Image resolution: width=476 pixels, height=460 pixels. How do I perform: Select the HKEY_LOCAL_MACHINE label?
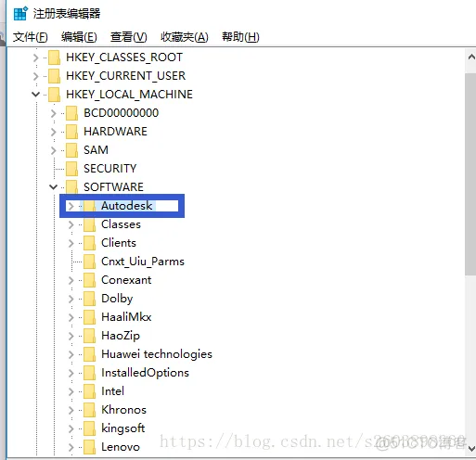(x=129, y=95)
